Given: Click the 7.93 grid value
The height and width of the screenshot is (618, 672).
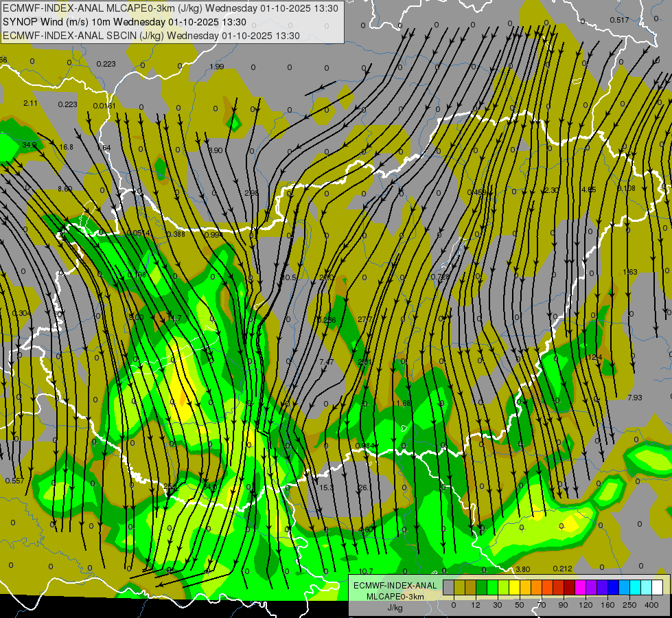Looking at the screenshot, I should [x=635, y=398].
